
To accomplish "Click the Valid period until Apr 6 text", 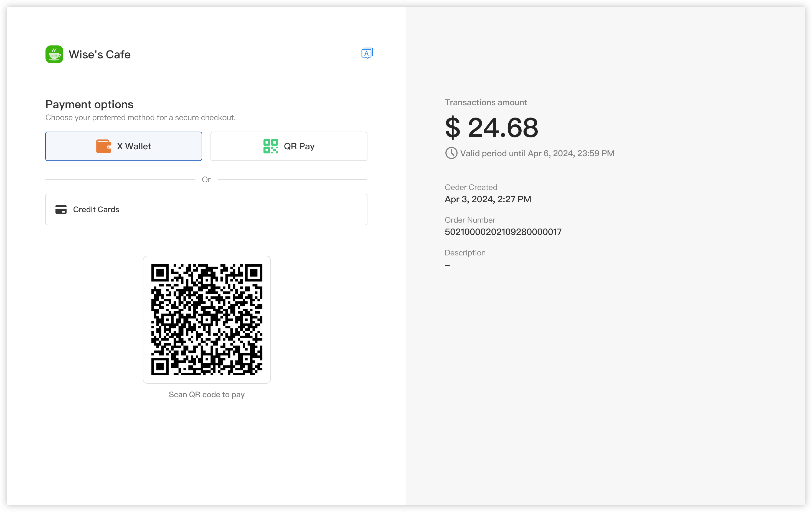I will point(537,153).
